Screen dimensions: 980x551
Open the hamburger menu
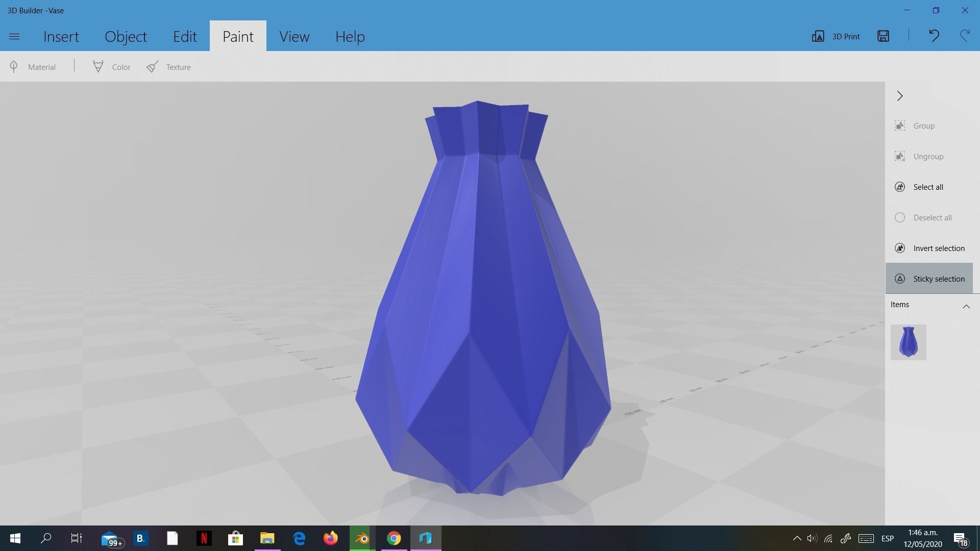(x=14, y=36)
